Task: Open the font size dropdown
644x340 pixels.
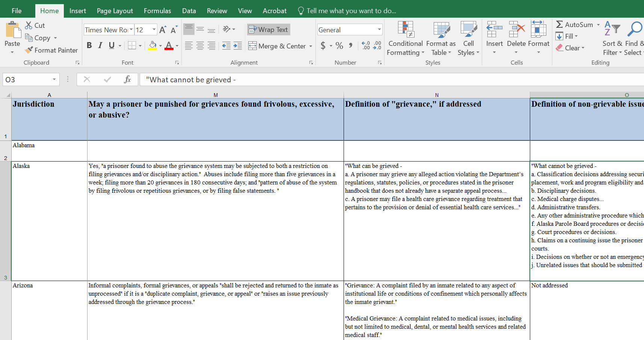Action: pos(154,30)
